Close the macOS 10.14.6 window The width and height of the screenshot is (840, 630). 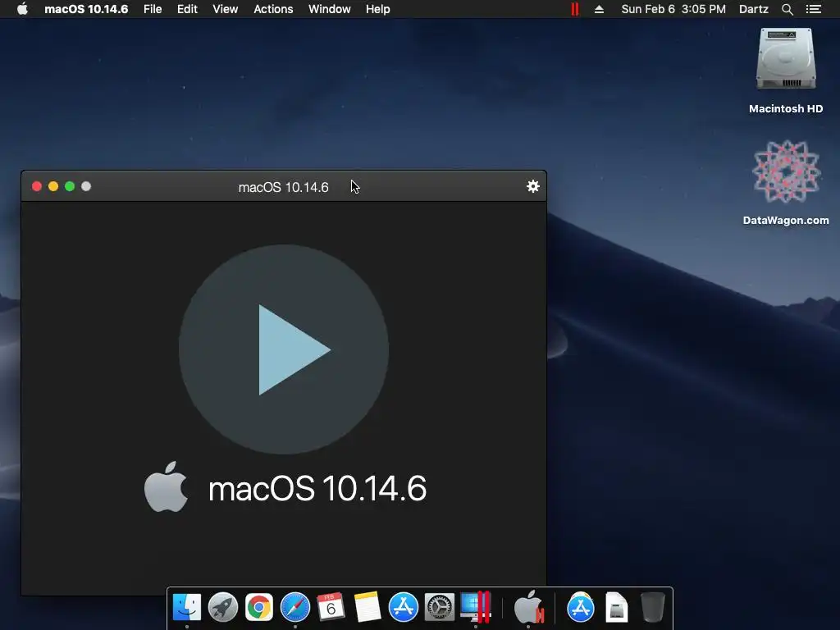coord(37,186)
